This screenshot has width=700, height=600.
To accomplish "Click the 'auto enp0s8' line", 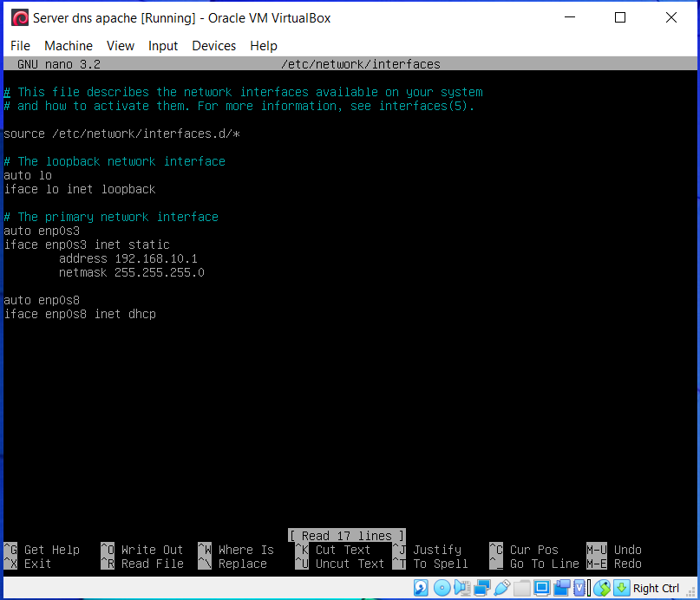I will tap(42, 300).
